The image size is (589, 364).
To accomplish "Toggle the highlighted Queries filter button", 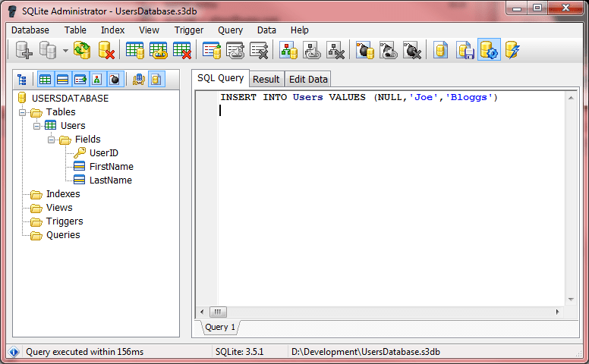I will [x=156, y=79].
